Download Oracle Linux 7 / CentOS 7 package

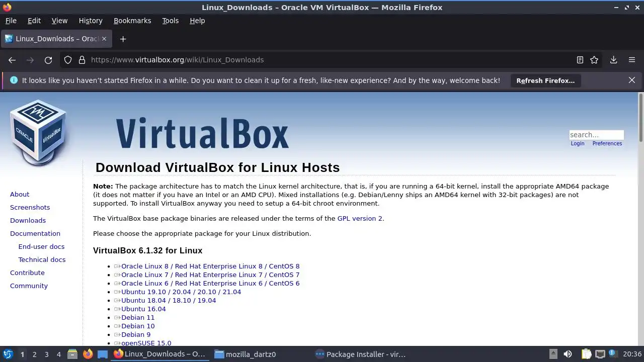(210, 275)
